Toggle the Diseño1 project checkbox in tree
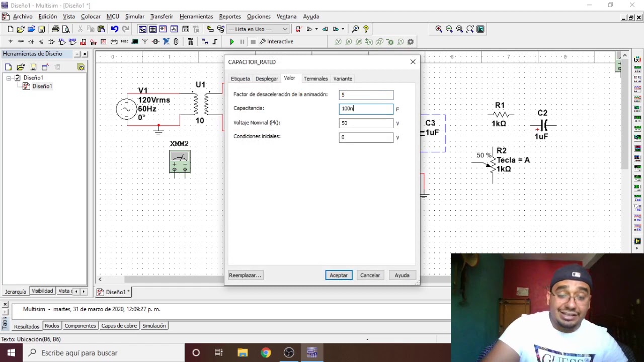This screenshot has width=644, height=362. pos(18,78)
